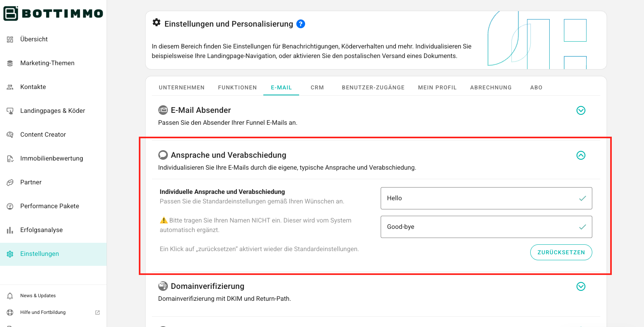Expand the E-Mail Absender section
Screen dimensions: 644x327
pos(581,110)
